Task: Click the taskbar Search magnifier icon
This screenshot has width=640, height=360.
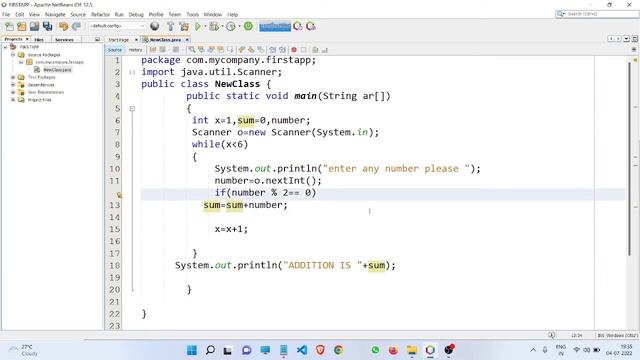Action: (x=210, y=350)
